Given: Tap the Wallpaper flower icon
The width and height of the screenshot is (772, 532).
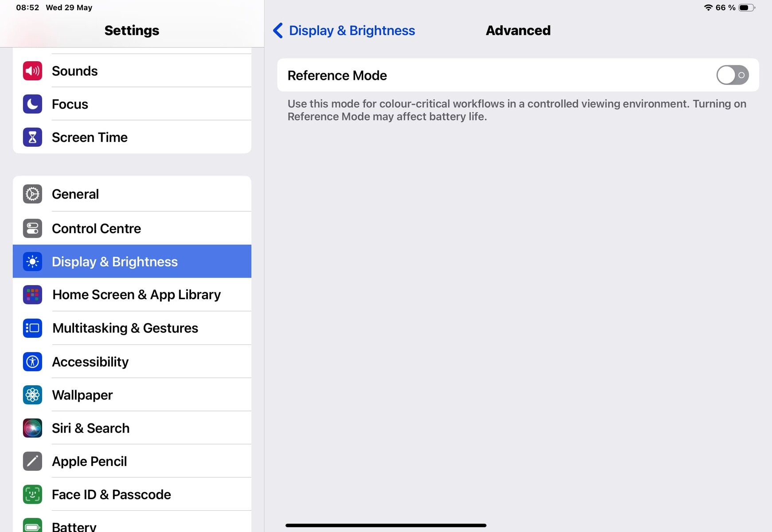Looking at the screenshot, I should click(x=32, y=395).
